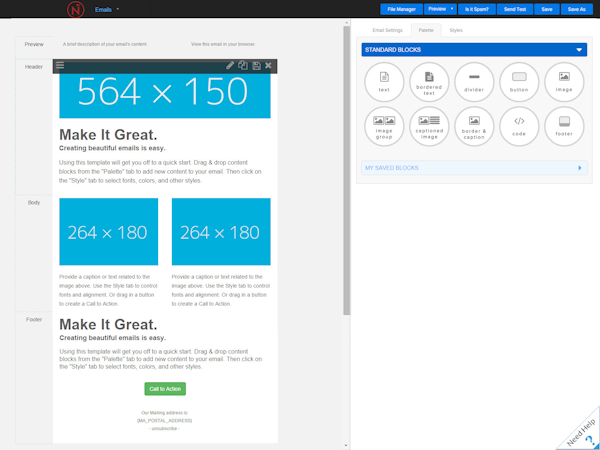Viewport: 600px width, 450px height.
Task: Click the Send Test button
Action: (515, 9)
